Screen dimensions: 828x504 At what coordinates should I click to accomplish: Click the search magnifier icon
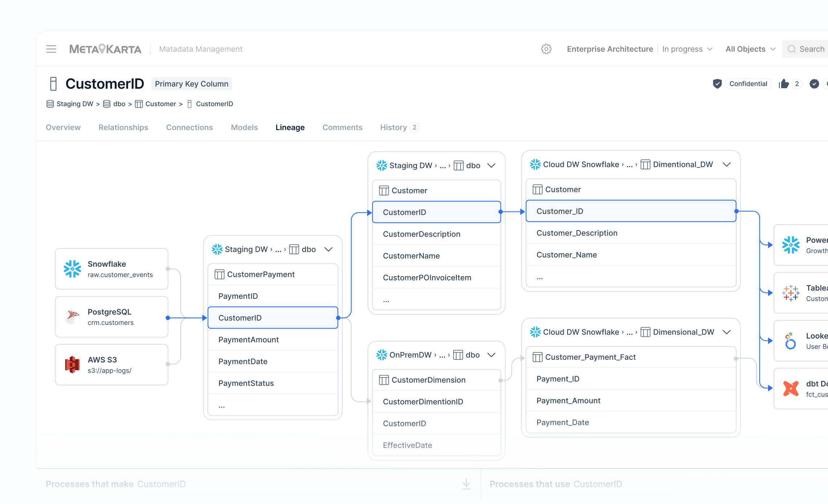coord(792,49)
